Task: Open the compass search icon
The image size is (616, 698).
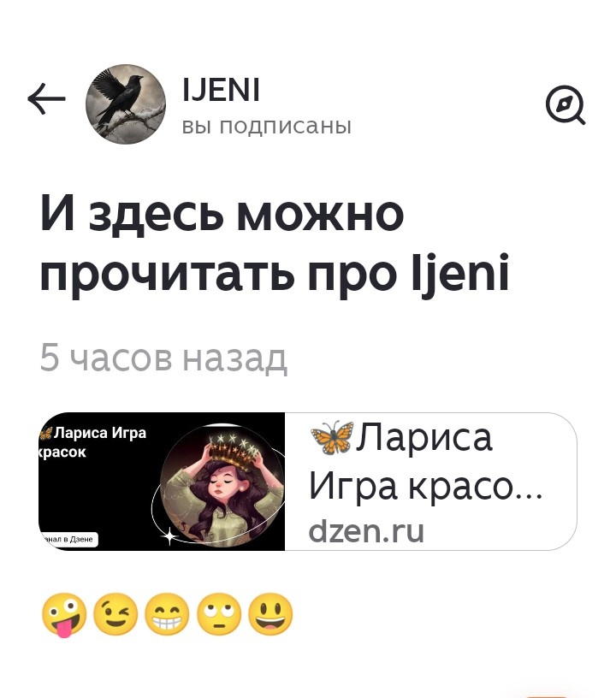Action: tap(566, 105)
